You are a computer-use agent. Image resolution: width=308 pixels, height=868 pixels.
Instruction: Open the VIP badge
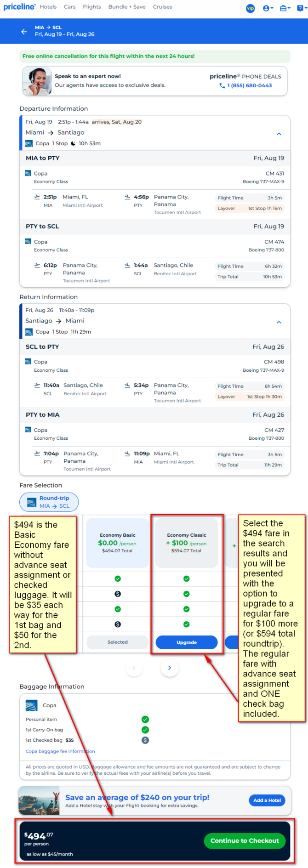point(250,8)
